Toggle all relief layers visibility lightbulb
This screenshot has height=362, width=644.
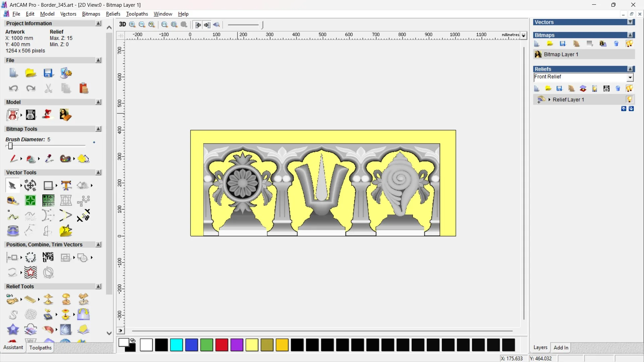(x=629, y=88)
